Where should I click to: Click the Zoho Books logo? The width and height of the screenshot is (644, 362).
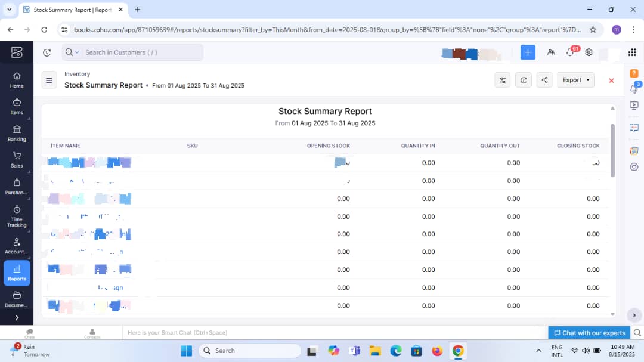pos(17,52)
